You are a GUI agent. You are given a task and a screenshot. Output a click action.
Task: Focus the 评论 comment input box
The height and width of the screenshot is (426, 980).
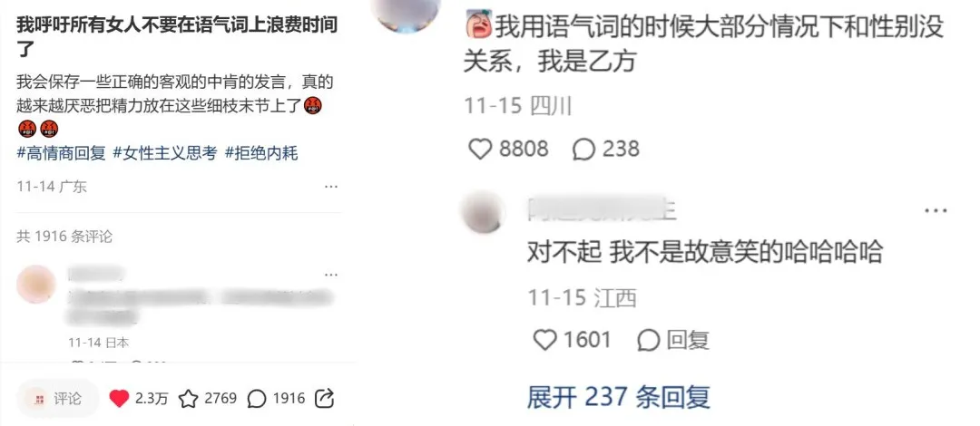pyautogui.click(x=57, y=399)
